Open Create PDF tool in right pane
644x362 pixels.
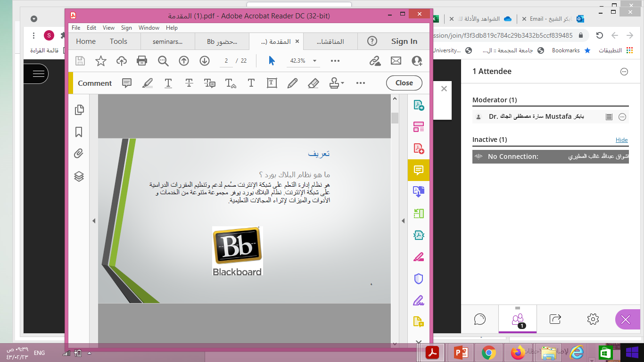419,148
